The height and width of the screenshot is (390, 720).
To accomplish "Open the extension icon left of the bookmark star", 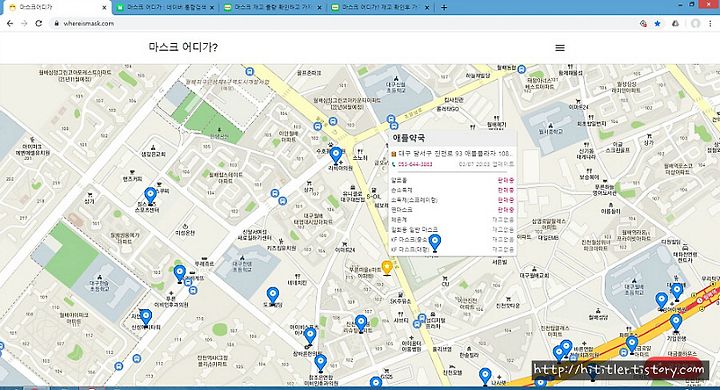I will point(643,23).
